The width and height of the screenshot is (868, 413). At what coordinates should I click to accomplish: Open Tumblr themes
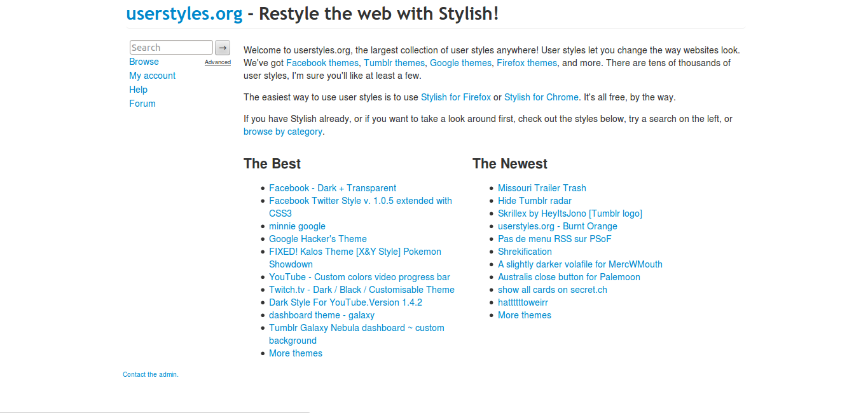(394, 62)
